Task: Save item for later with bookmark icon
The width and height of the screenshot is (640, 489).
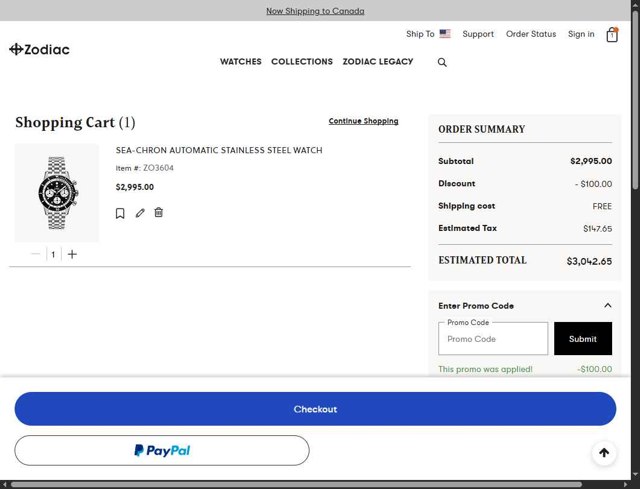Action: (120, 213)
